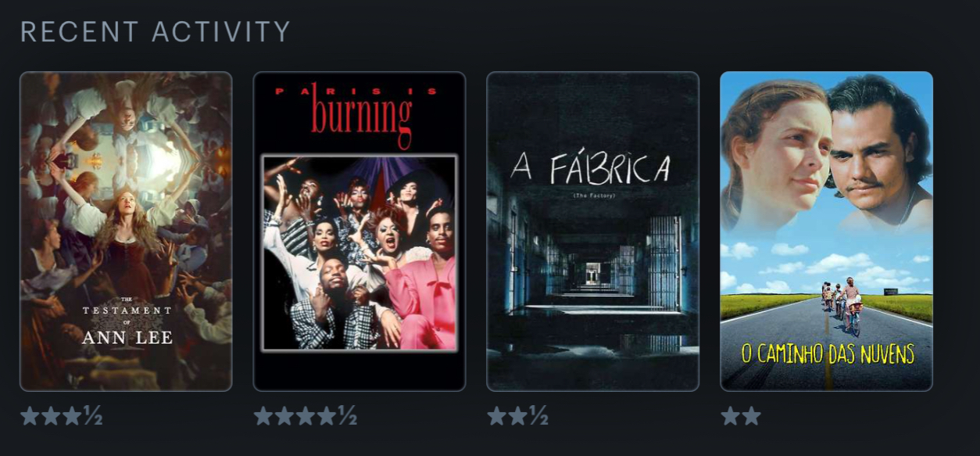Click the white 'Ann Lee' title text
Image resolution: width=980 pixels, height=456 pixels.
[127, 339]
